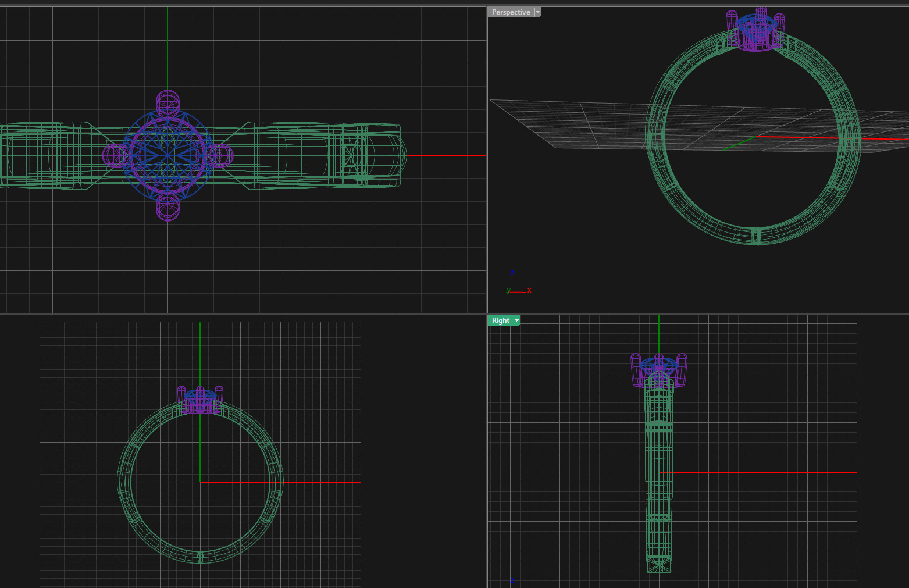This screenshot has width=909, height=588.
Task: Click the Perspective viewport title label
Action: (x=511, y=12)
